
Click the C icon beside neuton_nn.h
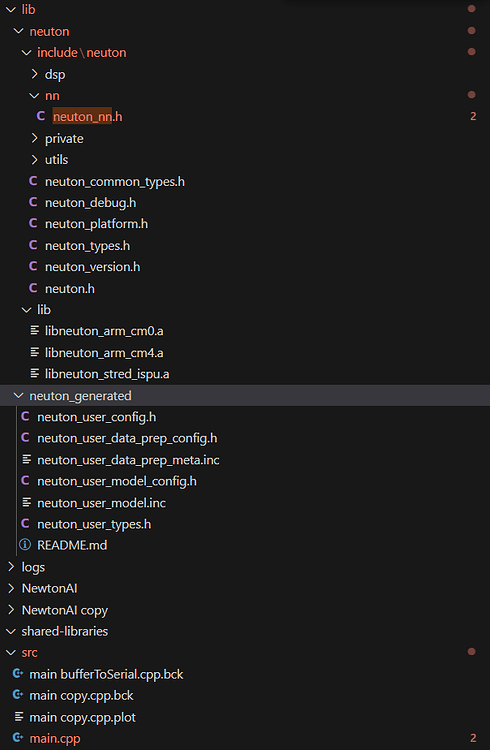pyautogui.click(x=41, y=116)
